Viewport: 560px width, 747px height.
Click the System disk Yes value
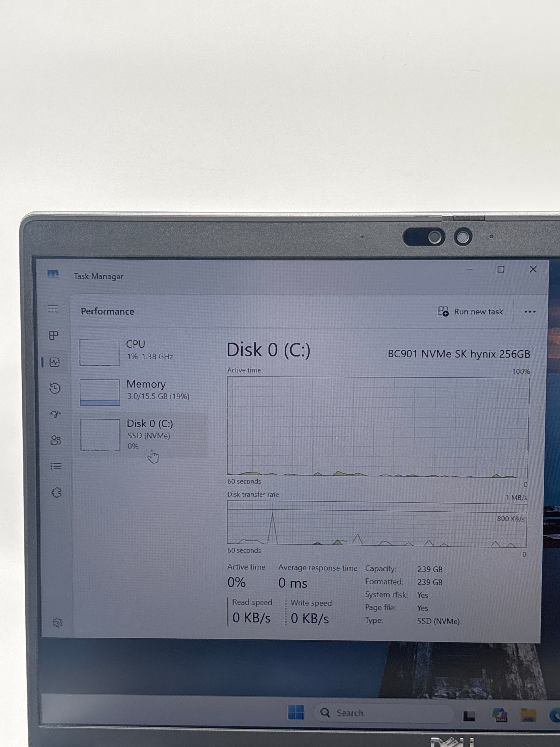click(422, 595)
